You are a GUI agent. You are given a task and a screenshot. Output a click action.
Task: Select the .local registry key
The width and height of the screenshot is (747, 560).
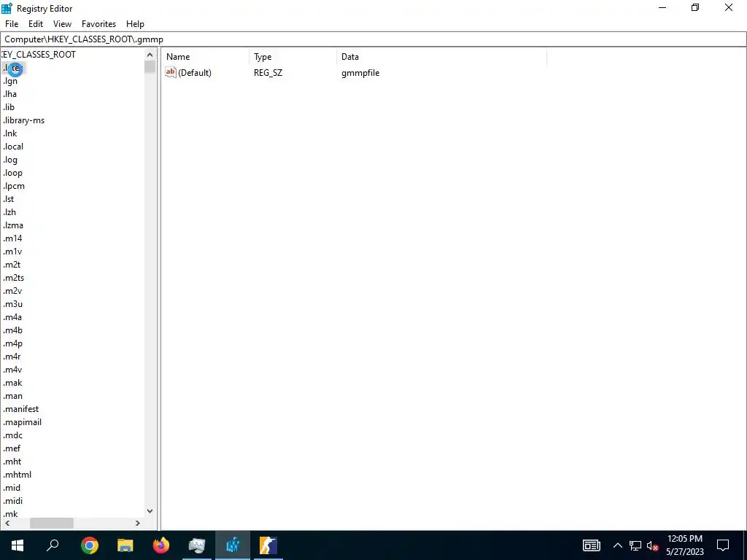click(x=13, y=146)
